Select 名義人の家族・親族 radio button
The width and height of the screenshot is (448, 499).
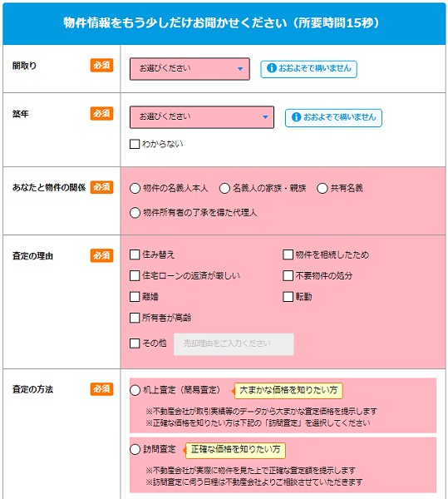224,189
